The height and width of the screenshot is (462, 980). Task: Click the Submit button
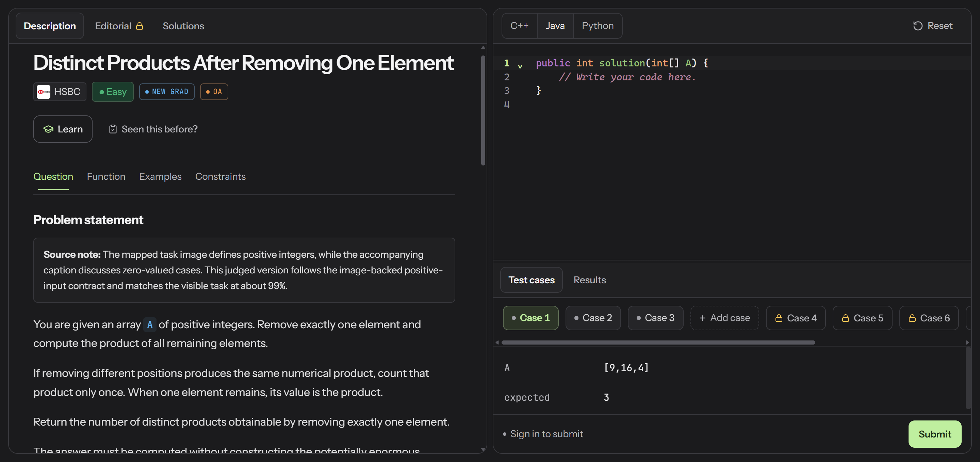pos(935,434)
